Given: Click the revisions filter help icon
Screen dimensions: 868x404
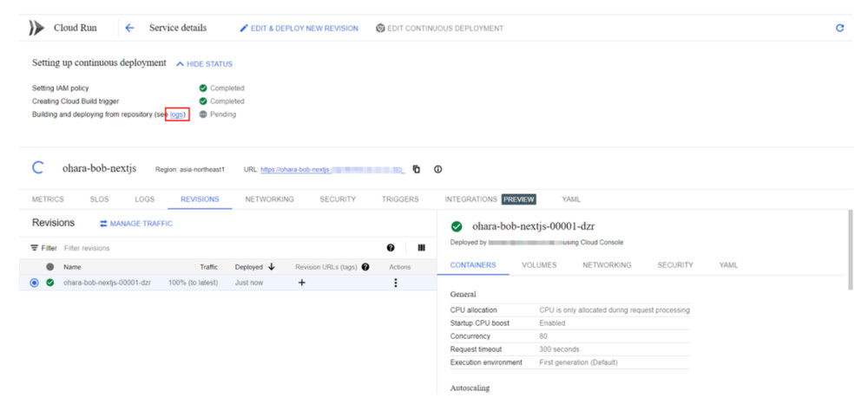Looking at the screenshot, I should click(x=391, y=248).
